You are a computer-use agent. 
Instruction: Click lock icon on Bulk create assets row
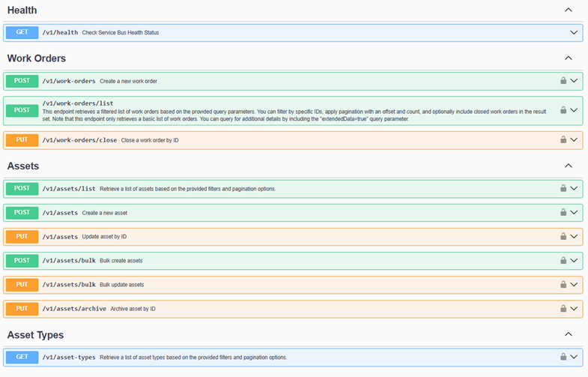tap(563, 261)
